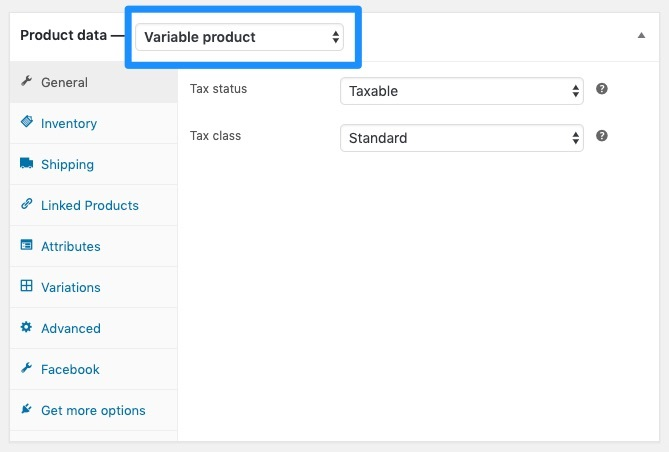Open the Variable product type dropdown
The image size is (669, 452).
(239, 37)
